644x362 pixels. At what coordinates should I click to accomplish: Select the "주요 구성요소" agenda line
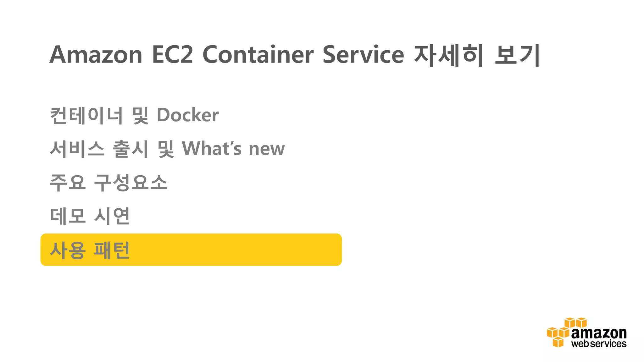[108, 182]
